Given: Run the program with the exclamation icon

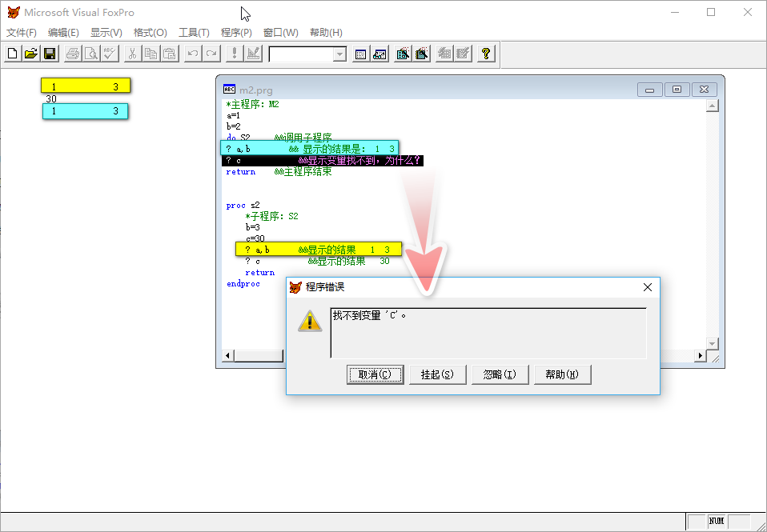Looking at the screenshot, I should 235,54.
